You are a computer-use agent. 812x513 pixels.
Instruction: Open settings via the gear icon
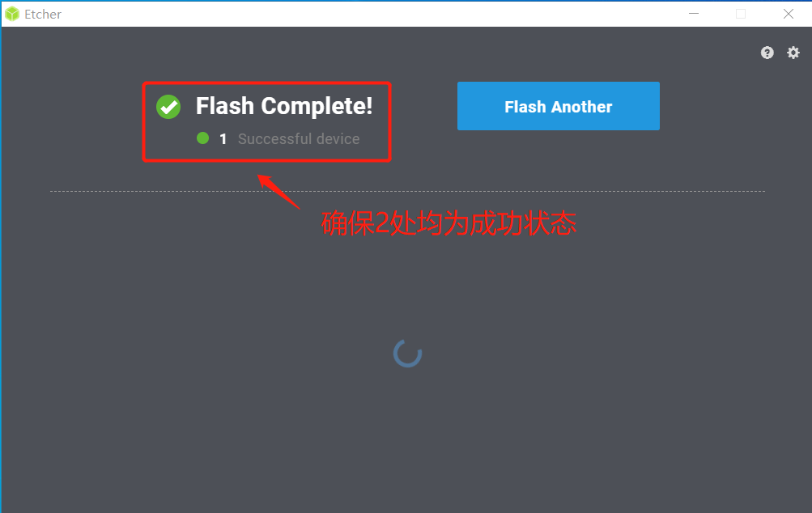click(x=793, y=53)
